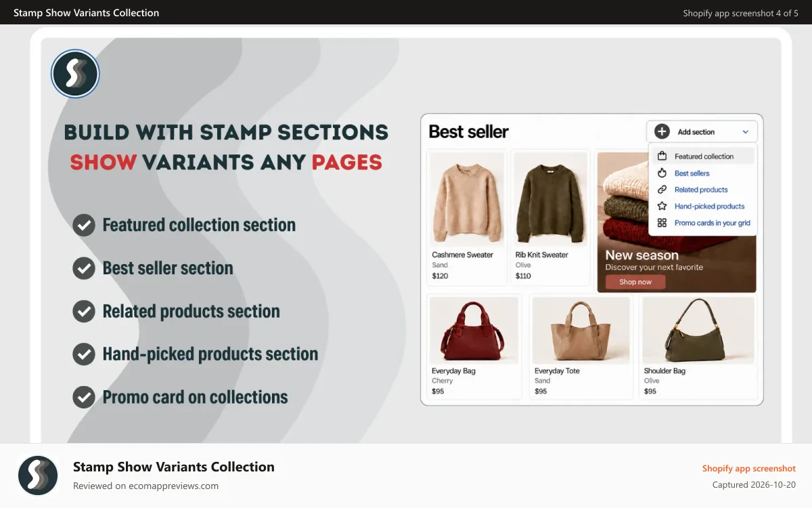
Task: Click the $110 price label
Action: point(523,276)
